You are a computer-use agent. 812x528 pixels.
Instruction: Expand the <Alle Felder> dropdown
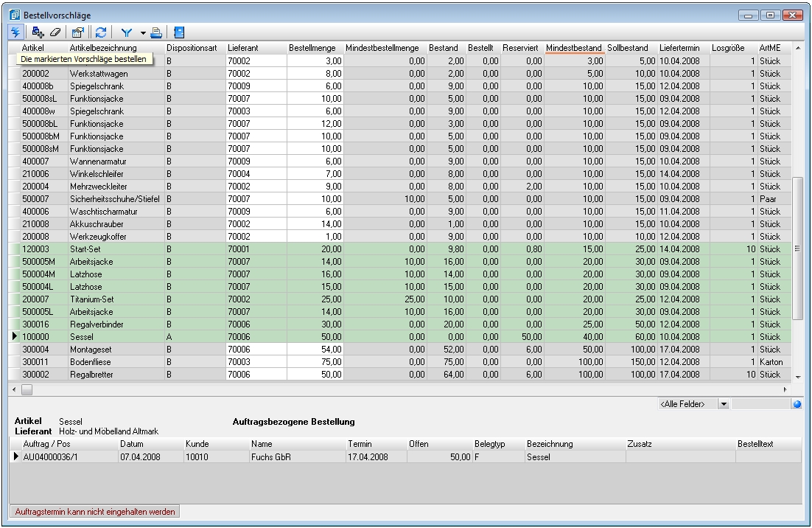click(723, 404)
